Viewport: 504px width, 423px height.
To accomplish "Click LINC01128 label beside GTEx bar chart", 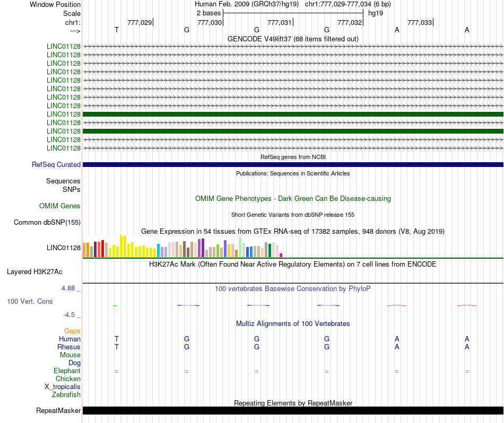I will point(63,248).
